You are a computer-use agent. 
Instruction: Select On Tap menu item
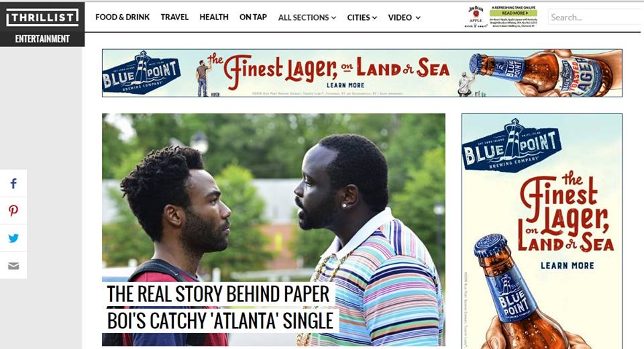253,17
